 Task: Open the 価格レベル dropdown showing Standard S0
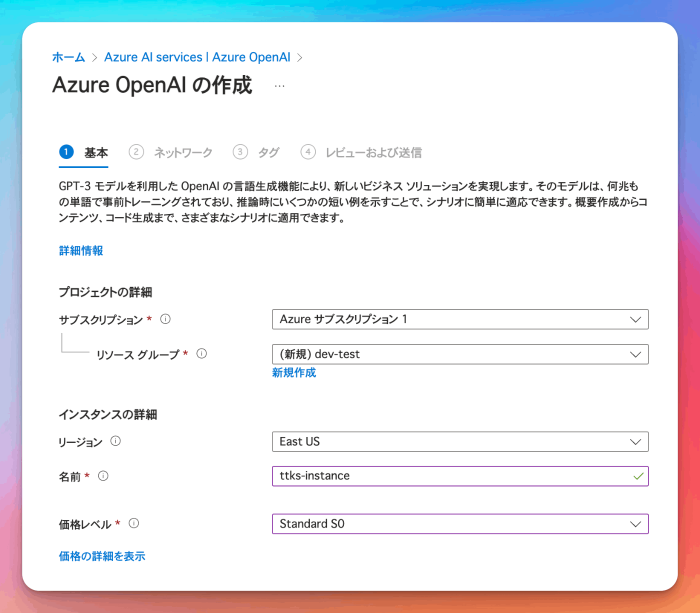(460, 524)
